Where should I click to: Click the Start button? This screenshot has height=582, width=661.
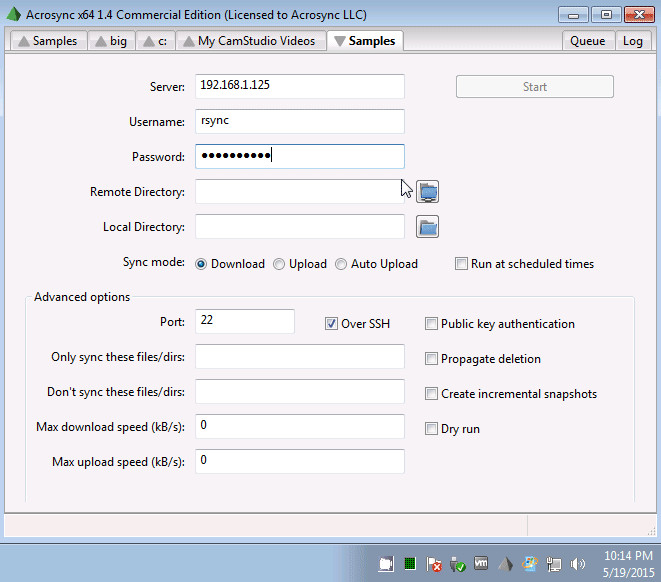click(535, 87)
